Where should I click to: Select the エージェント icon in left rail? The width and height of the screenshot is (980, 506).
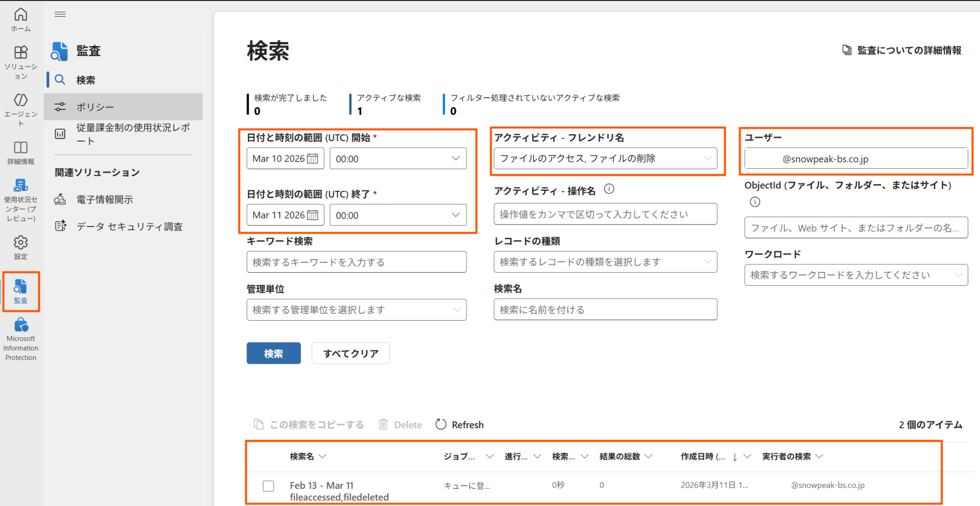coord(21,101)
